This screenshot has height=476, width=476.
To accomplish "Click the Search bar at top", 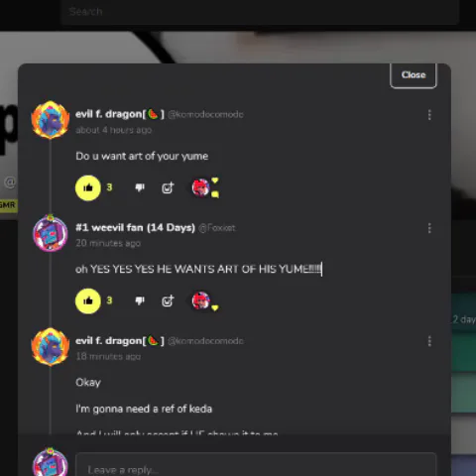I will 260,12.
